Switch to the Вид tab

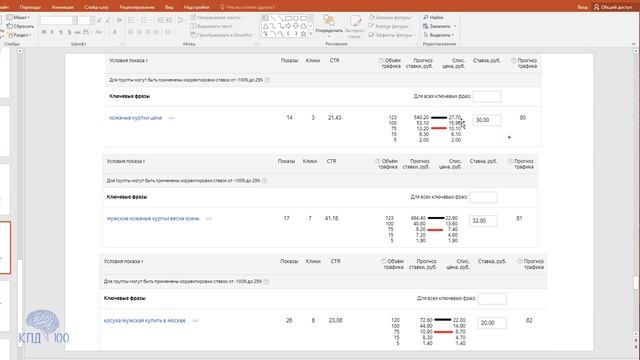pyautogui.click(x=169, y=7)
